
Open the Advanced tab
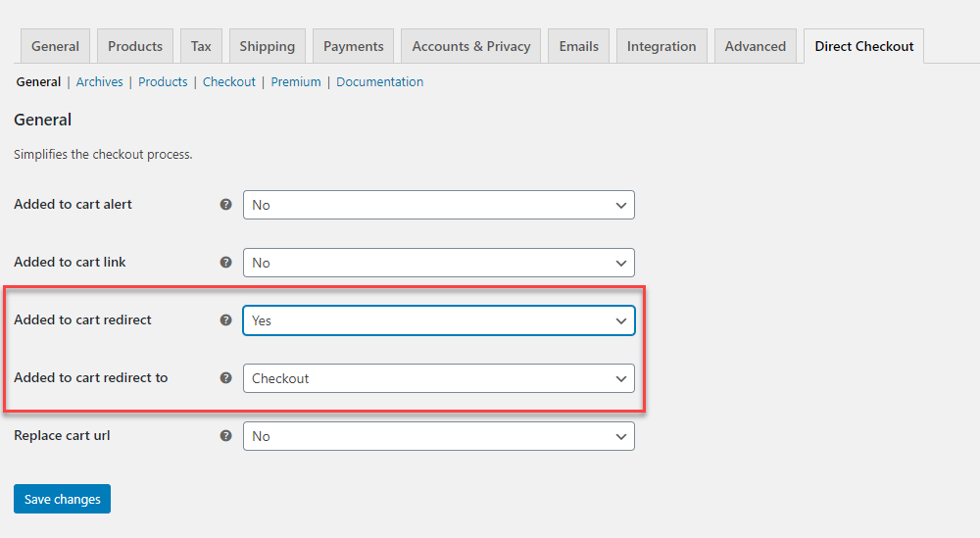(755, 46)
